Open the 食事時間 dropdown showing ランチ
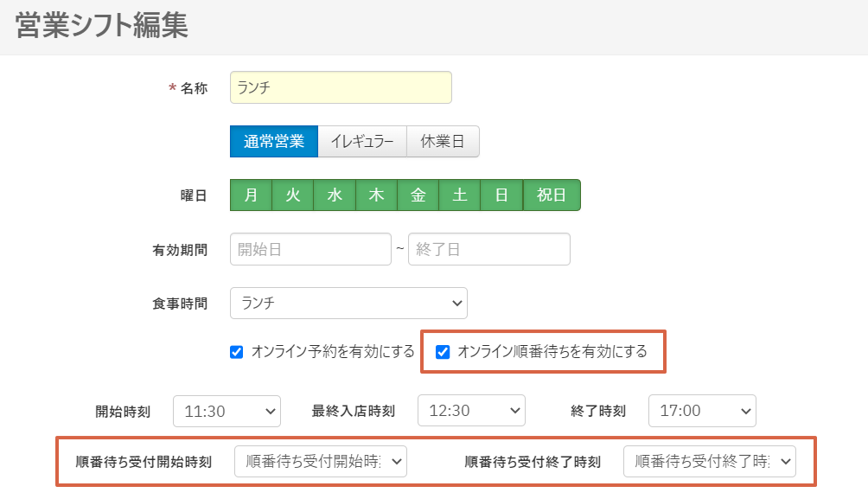 348,304
